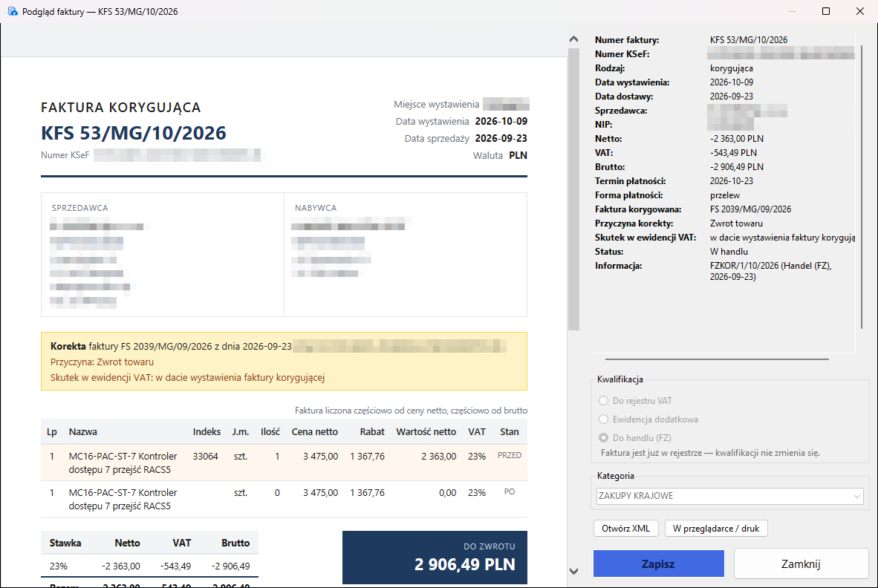Click the 'Otwórz XML' button
This screenshot has width=878, height=588.
[x=625, y=528]
